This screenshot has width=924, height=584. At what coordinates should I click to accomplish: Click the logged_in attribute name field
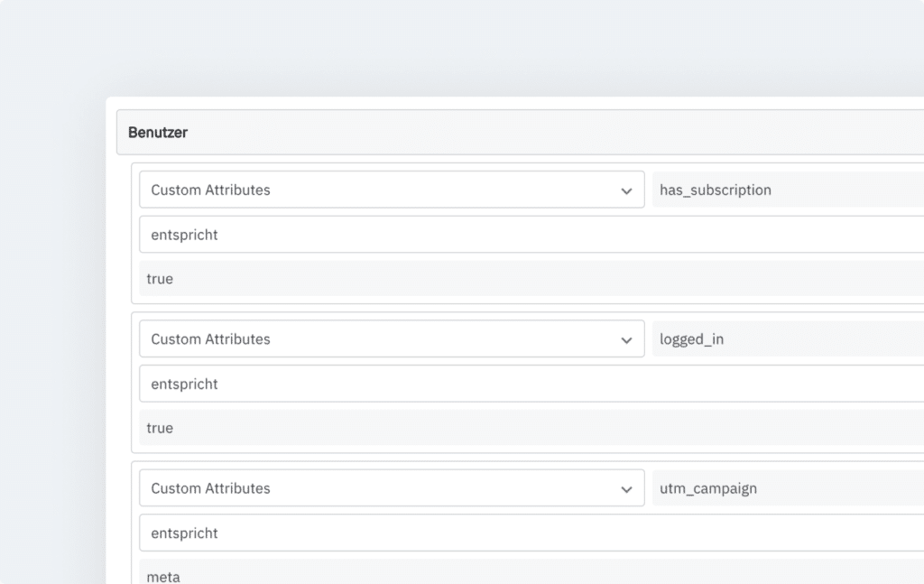point(787,339)
